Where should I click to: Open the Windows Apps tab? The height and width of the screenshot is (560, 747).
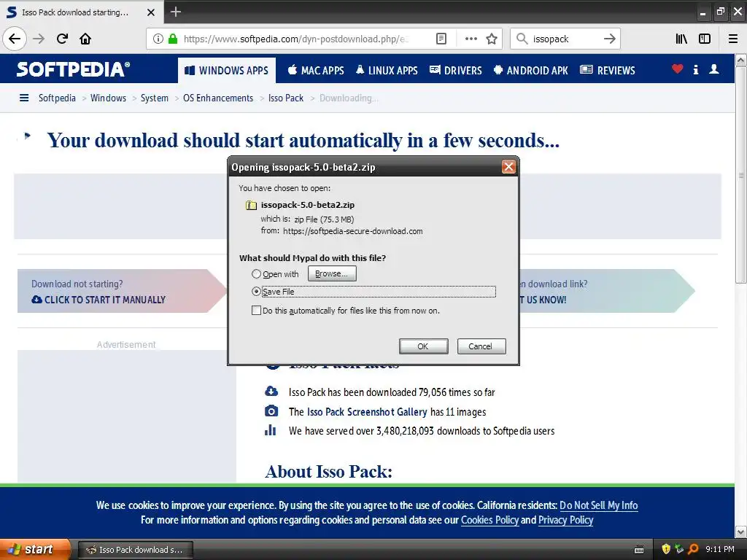[227, 71]
